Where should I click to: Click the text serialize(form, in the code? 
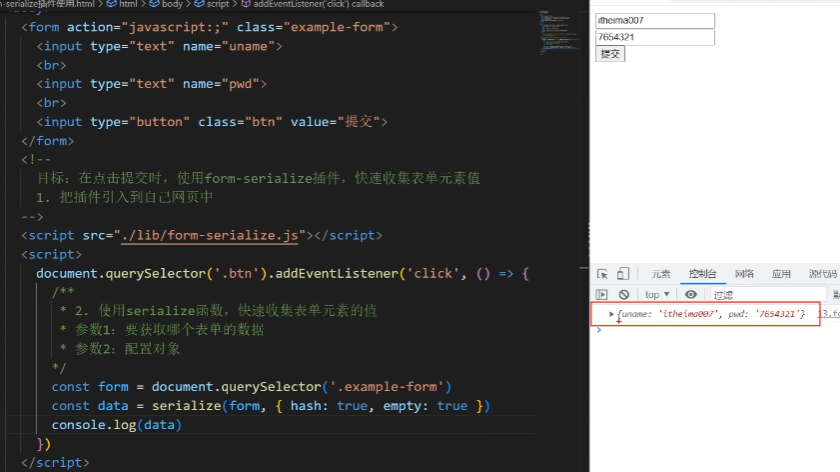pyautogui.click(x=209, y=406)
